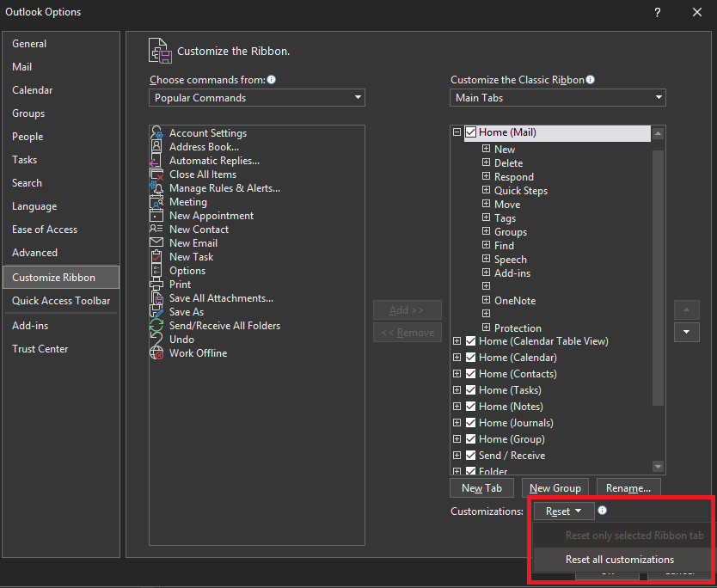Click the Rename... button
This screenshot has width=717, height=588.
(628, 488)
